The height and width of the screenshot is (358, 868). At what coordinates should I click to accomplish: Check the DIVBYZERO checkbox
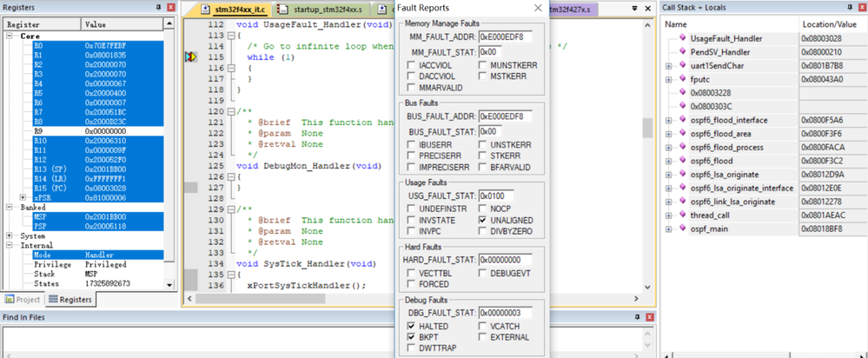[x=483, y=231]
